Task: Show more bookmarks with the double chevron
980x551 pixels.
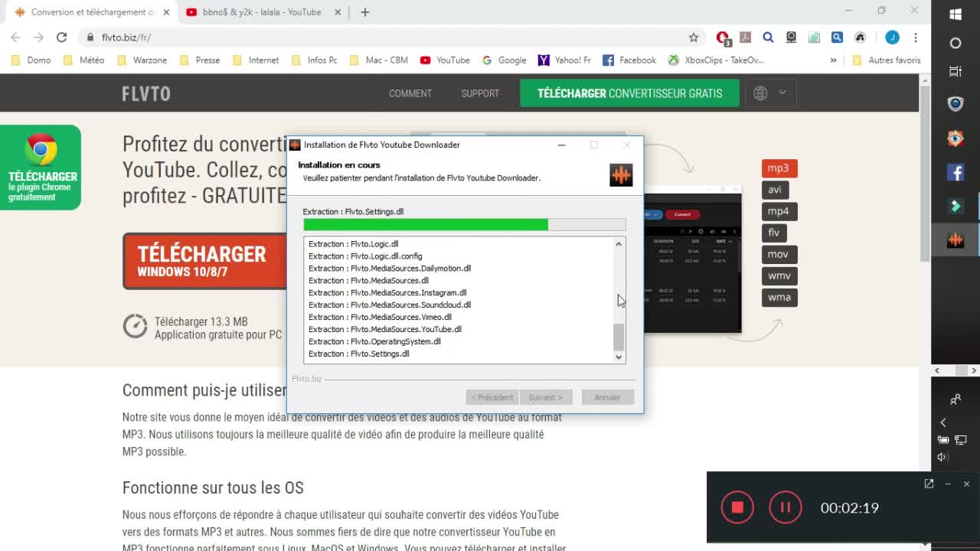Action: coord(834,60)
